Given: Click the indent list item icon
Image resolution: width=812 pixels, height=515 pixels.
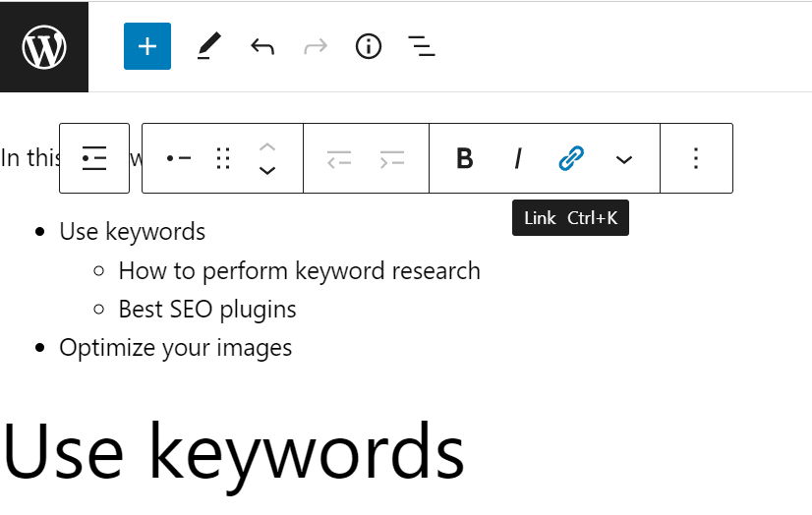Looking at the screenshot, I should click(x=392, y=159).
